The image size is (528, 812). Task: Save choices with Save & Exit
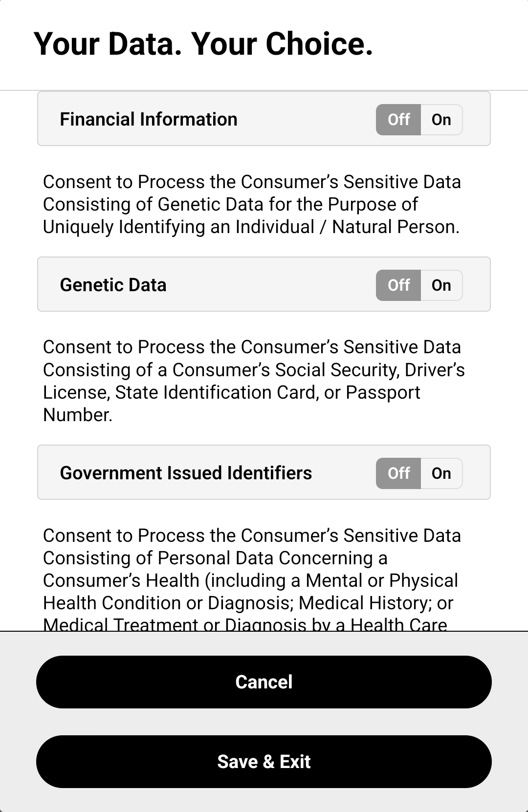coord(264,762)
